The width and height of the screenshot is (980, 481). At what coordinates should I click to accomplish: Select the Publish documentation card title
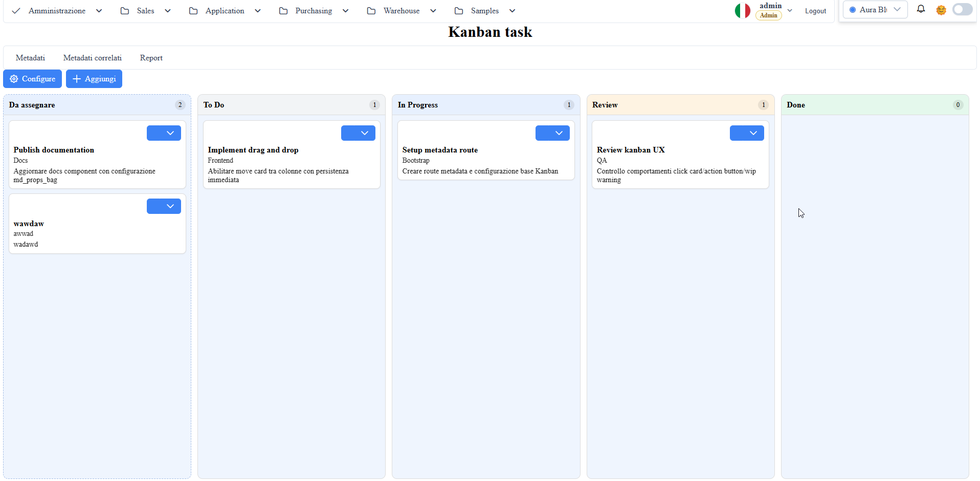pyautogui.click(x=54, y=150)
